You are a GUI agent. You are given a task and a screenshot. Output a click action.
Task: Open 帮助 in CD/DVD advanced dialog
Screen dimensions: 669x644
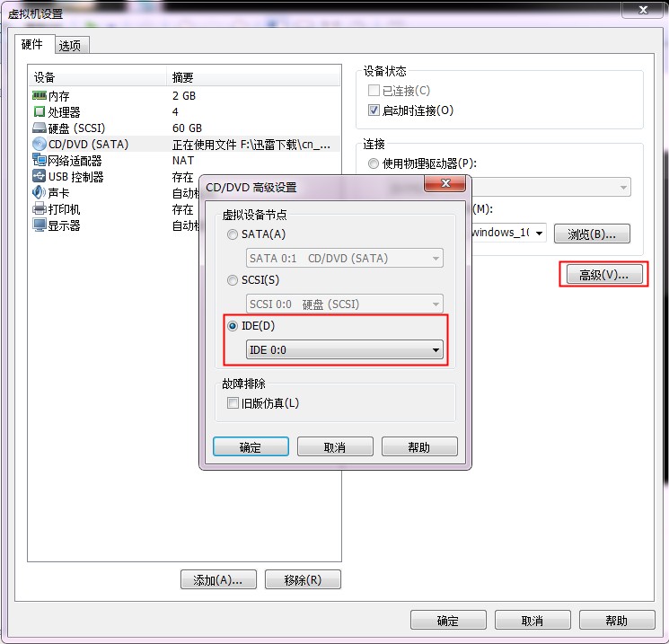[419, 446]
